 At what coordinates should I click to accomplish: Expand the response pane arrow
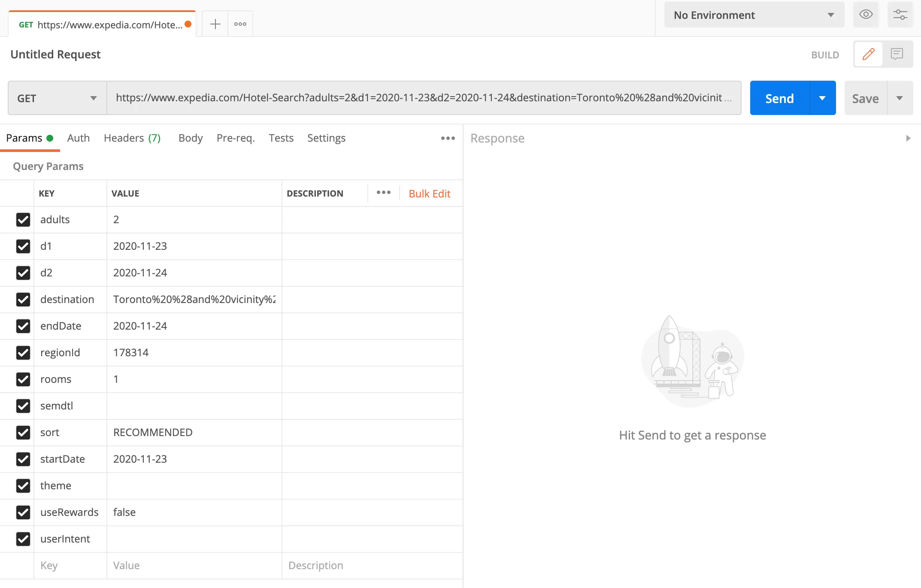point(908,138)
